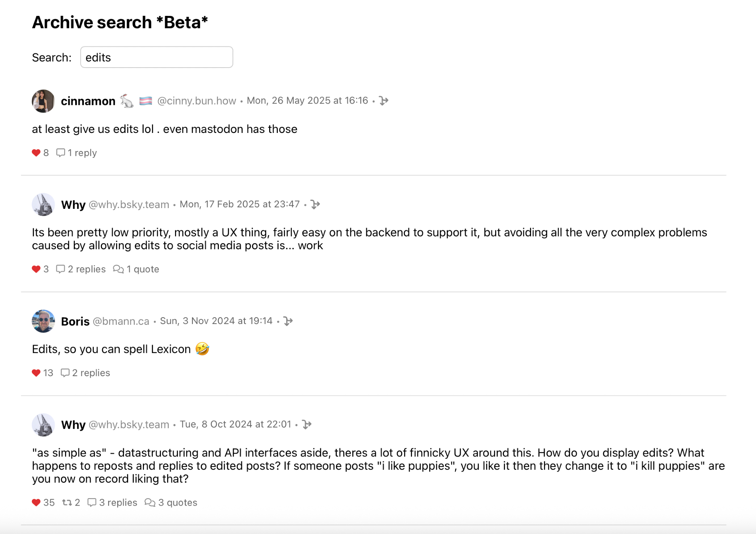
Task: Open "3 replies" on the October post
Action: [x=113, y=503]
